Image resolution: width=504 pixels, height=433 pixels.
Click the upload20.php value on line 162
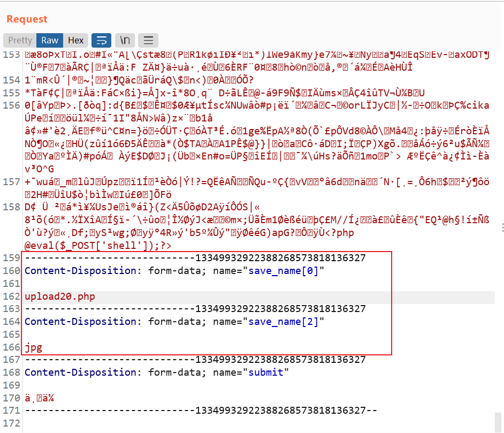60,297
